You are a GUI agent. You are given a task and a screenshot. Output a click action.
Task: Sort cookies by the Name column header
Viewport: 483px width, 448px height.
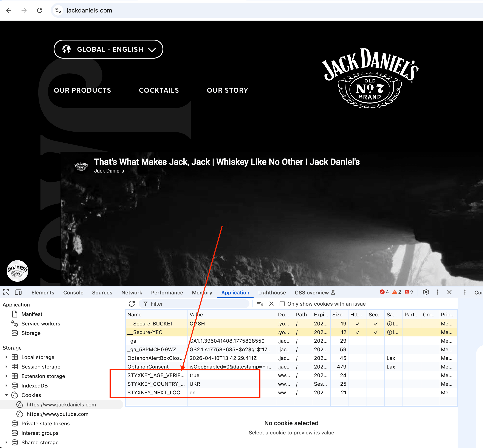point(156,314)
